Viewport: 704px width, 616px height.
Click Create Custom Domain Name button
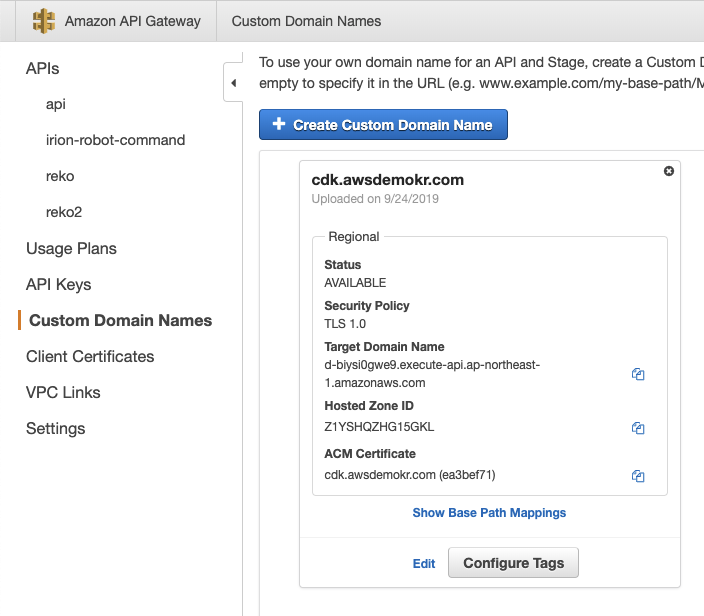(x=383, y=124)
